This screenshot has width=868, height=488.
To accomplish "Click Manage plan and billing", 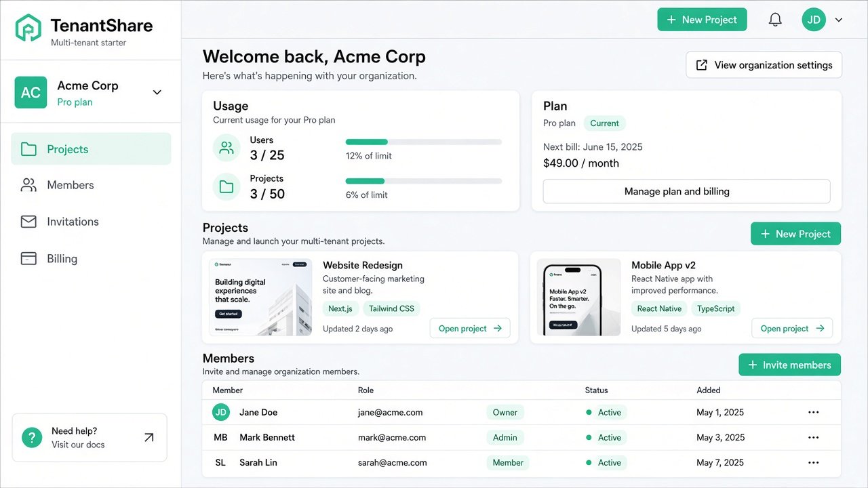I will 686,191.
